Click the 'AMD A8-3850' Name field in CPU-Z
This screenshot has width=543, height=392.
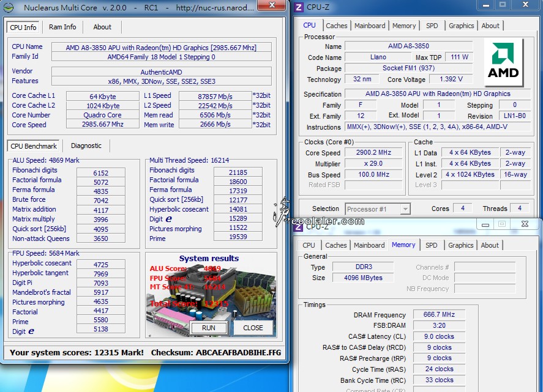[409, 46]
